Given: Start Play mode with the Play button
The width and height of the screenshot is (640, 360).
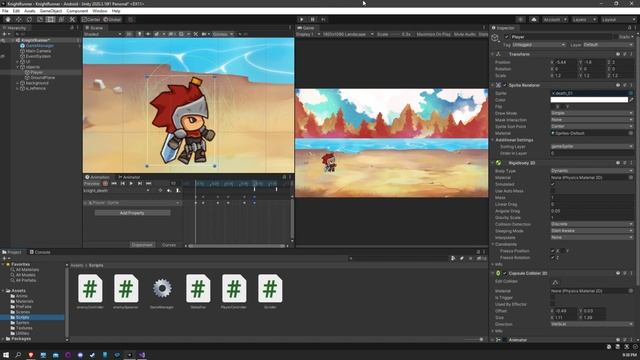Looking at the screenshot, I should tap(302, 20).
